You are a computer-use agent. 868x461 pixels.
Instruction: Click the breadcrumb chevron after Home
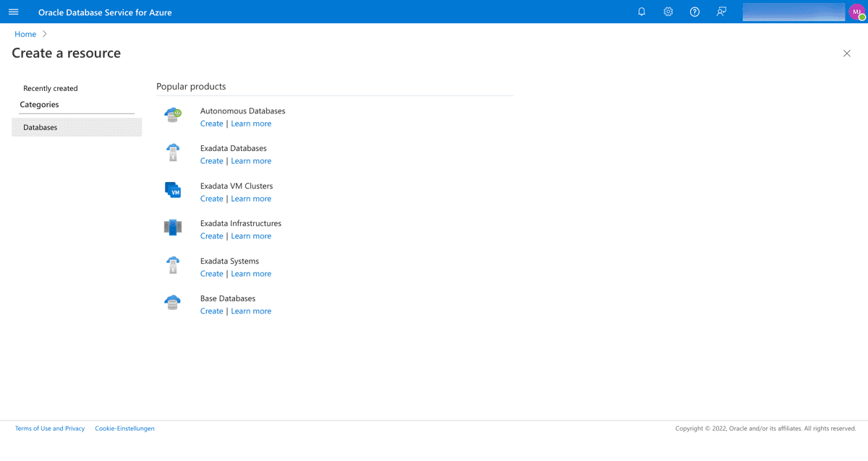click(x=45, y=34)
